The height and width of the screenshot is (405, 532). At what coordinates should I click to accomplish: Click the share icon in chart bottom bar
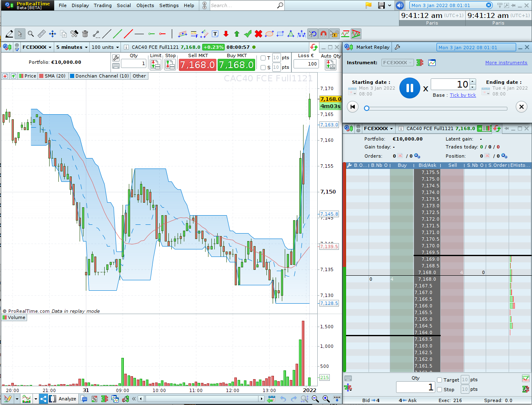(x=43, y=399)
